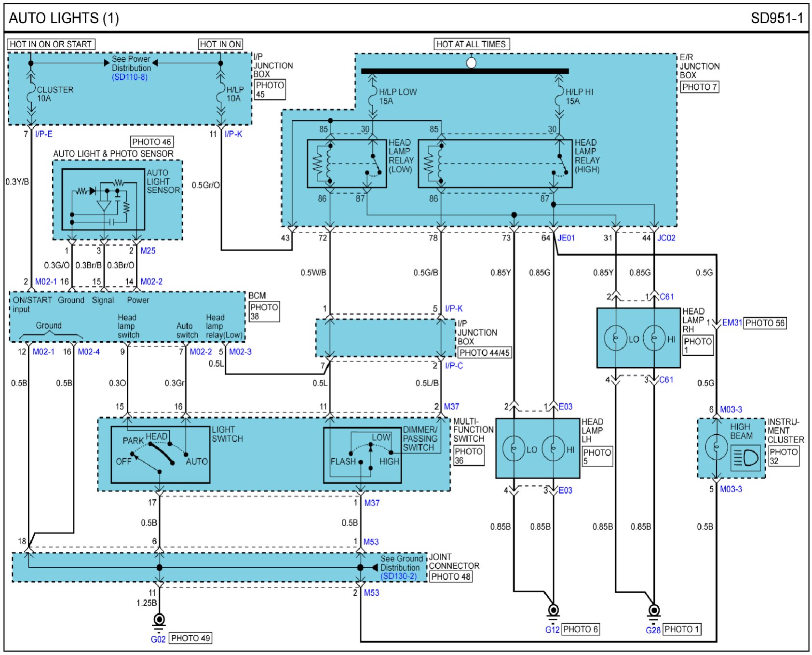Click the G12 ground point label
Viewport: 812px width, 655px height.
click(x=553, y=629)
